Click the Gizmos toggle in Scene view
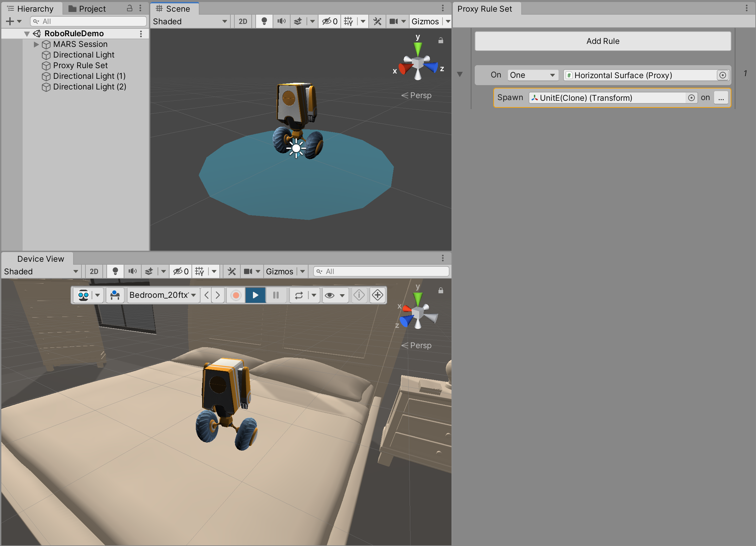 click(426, 22)
